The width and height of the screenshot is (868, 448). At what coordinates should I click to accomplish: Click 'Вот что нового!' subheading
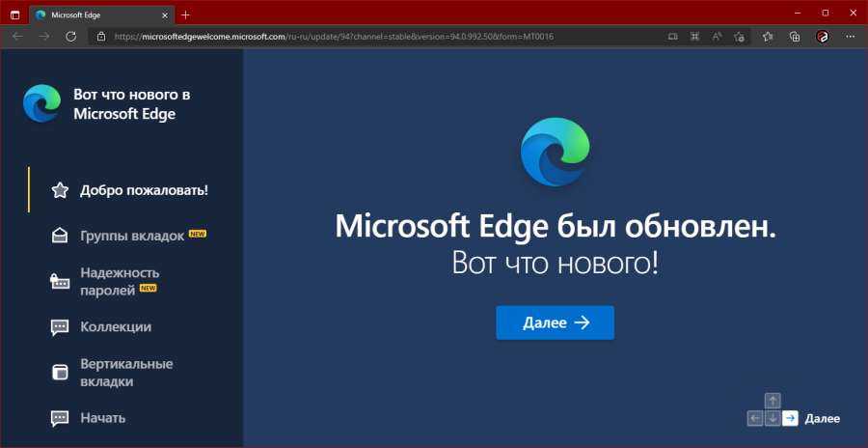coord(556,264)
